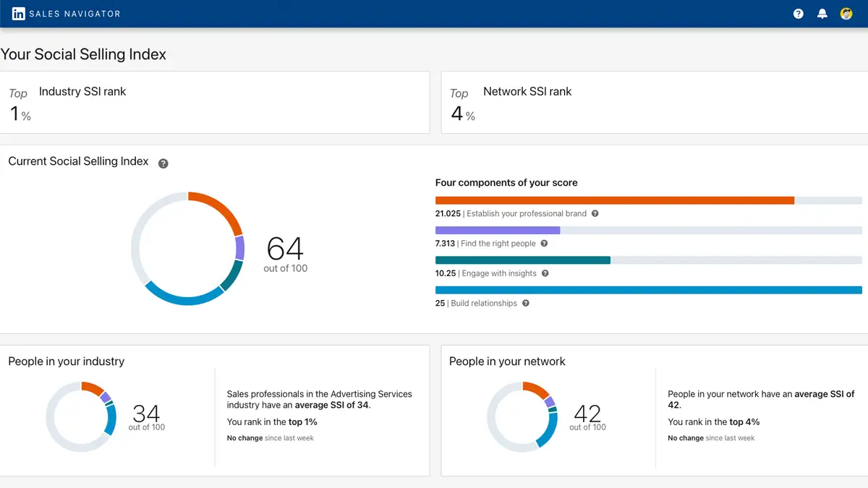
Task: Click help icon beside Current Social Selling Index
Action: click(163, 163)
